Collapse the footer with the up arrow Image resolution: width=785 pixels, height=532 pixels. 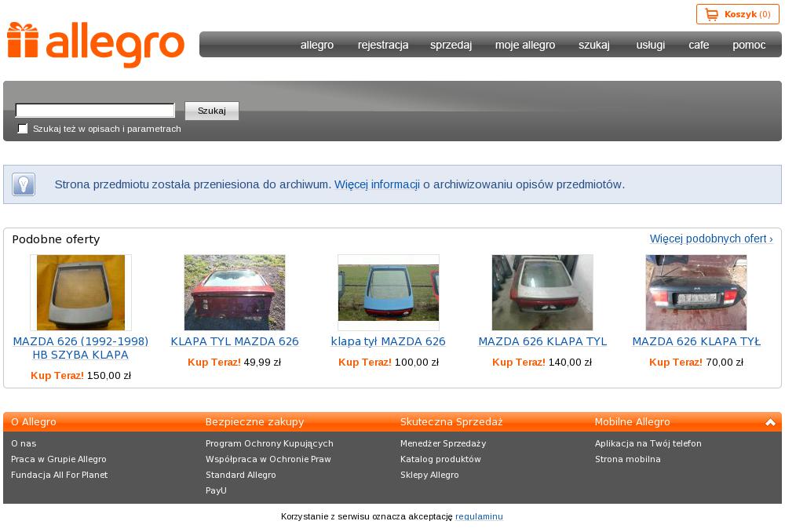coord(770,422)
